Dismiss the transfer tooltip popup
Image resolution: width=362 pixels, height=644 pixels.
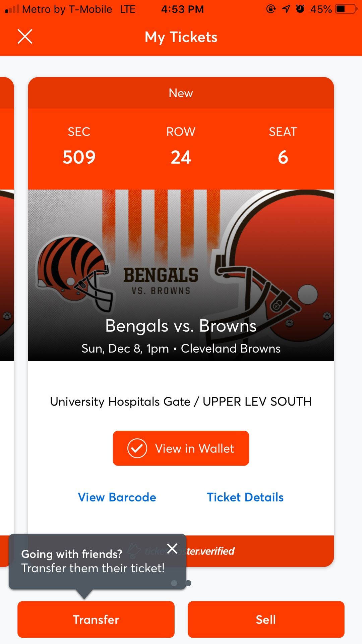pyautogui.click(x=172, y=548)
